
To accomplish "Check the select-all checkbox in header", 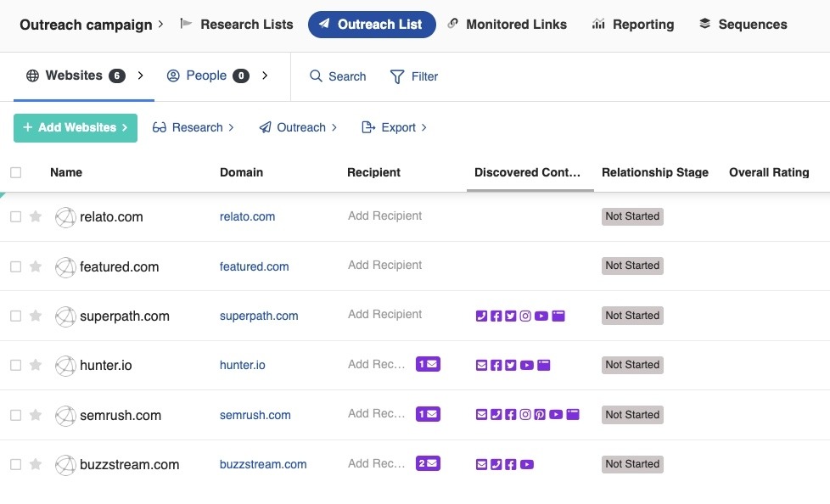I will coord(15,172).
